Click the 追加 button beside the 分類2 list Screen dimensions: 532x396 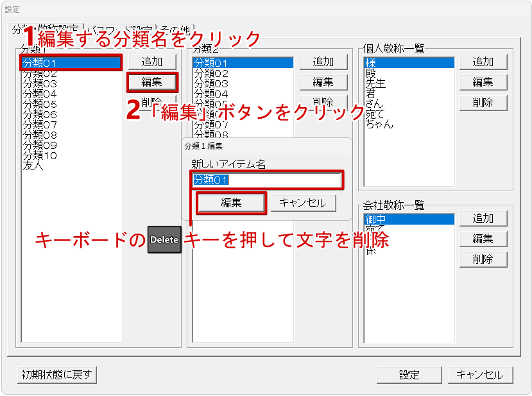tap(323, 62)
